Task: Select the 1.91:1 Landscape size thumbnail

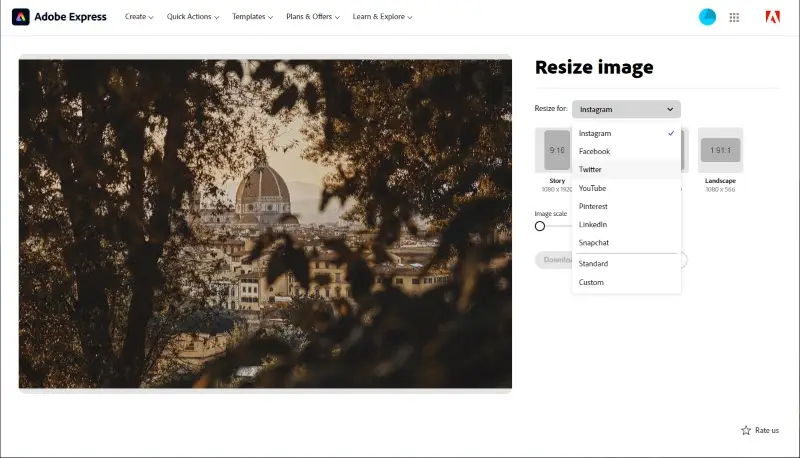Action: click(x=720, y=150)
